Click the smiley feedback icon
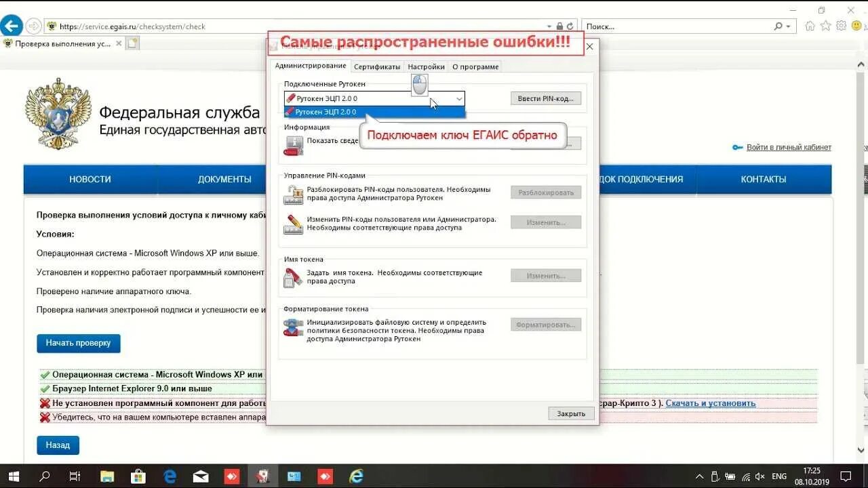 [x=856, y=26]
